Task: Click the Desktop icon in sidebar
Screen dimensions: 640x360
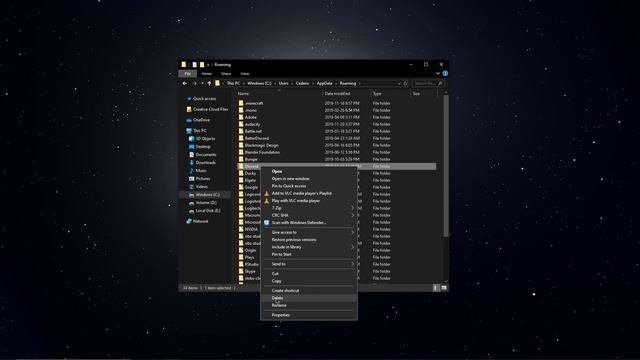Action: pos(191,147)
